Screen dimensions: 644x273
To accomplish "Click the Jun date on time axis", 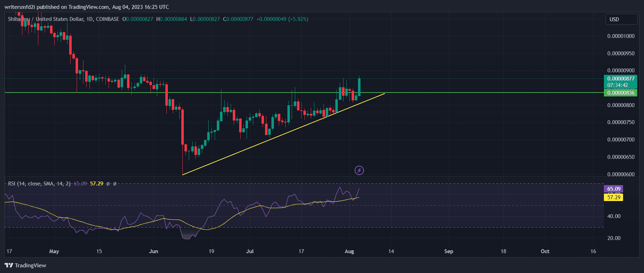I will point(154,251).
